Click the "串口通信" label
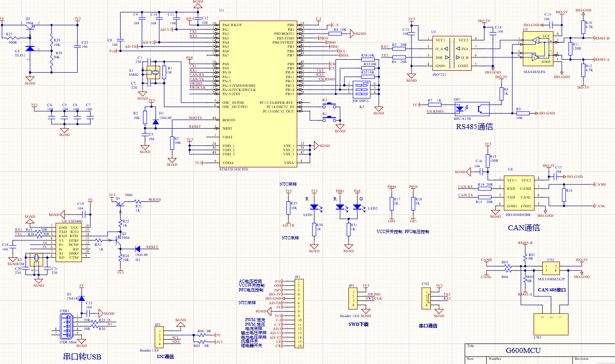The height and width of the screenshot is (364, 615). click(x=428, y=325)
